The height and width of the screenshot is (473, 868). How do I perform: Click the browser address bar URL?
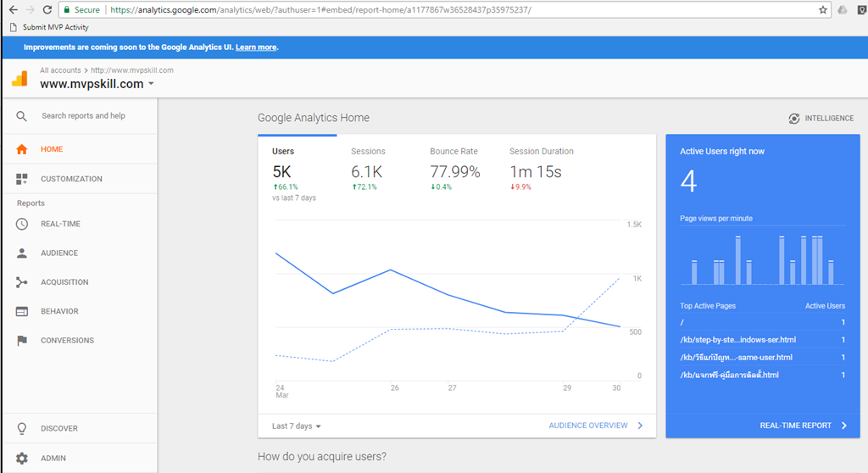tap(320, 9)
